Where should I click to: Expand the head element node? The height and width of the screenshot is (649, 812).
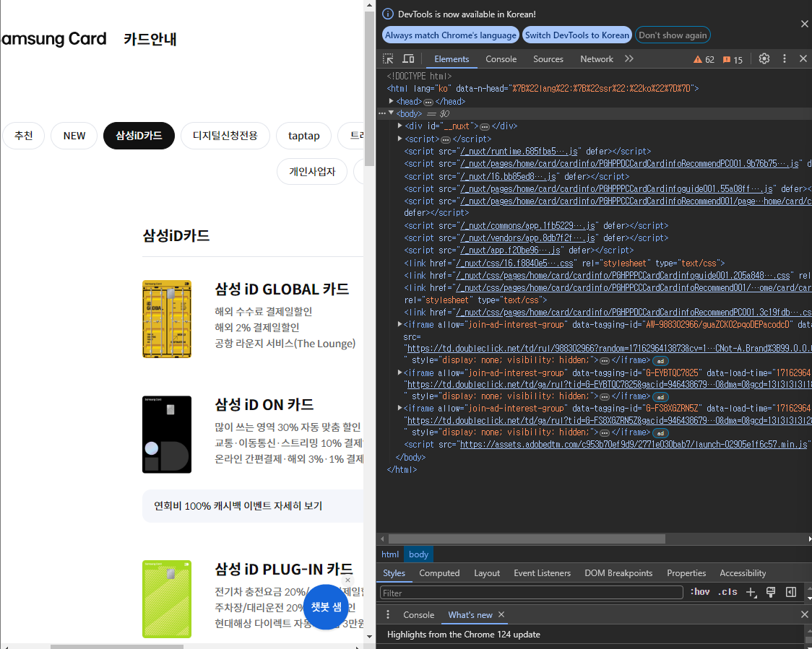(x=392, y=101)
